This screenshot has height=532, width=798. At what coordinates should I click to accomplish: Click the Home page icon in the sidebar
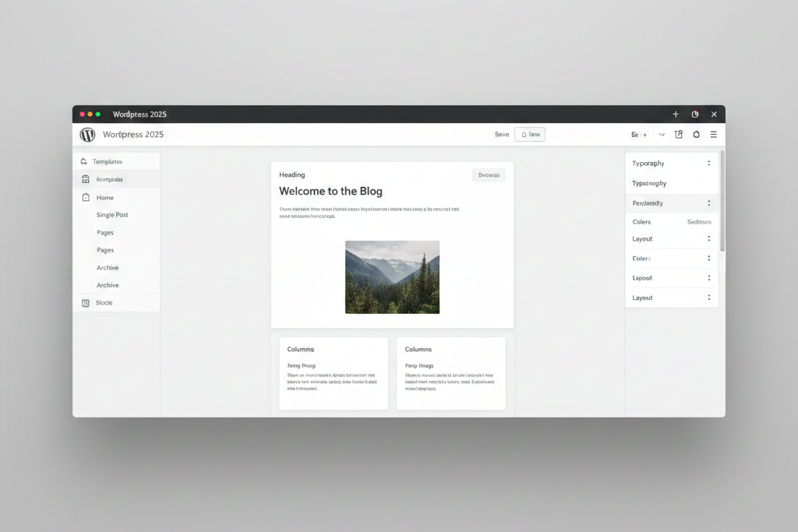(85, 197)
